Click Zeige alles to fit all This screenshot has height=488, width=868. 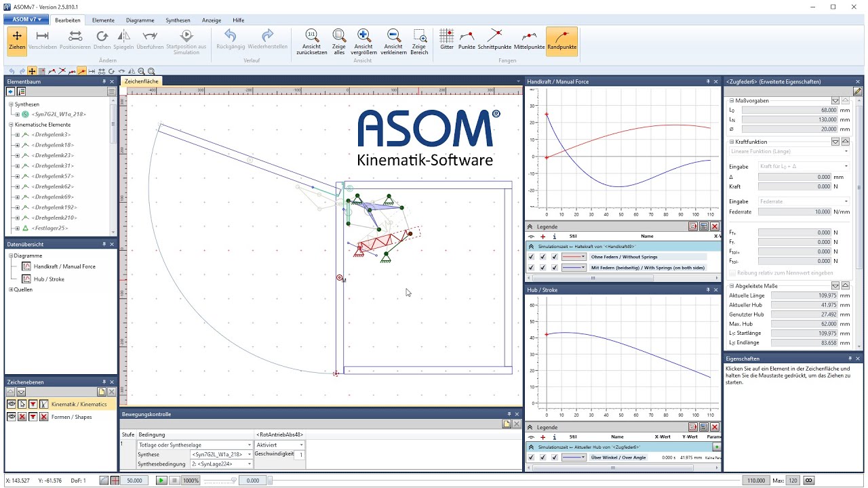(x=338, y=42)
